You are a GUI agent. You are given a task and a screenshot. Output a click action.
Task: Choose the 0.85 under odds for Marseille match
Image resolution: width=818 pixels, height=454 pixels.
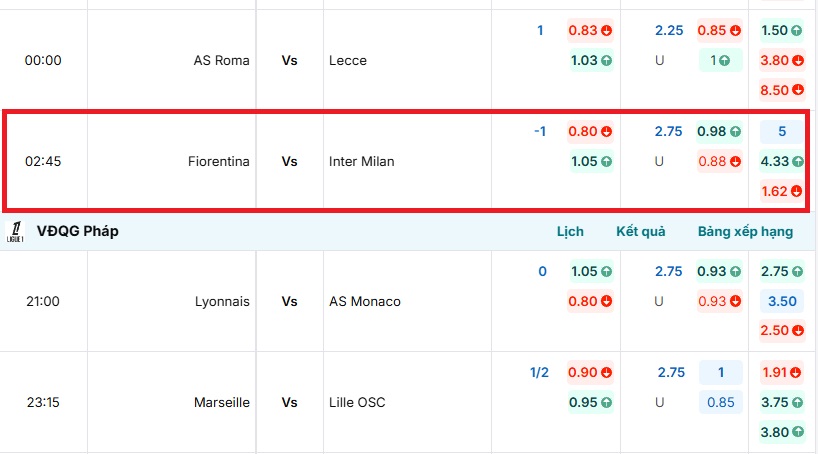point(719,403)
